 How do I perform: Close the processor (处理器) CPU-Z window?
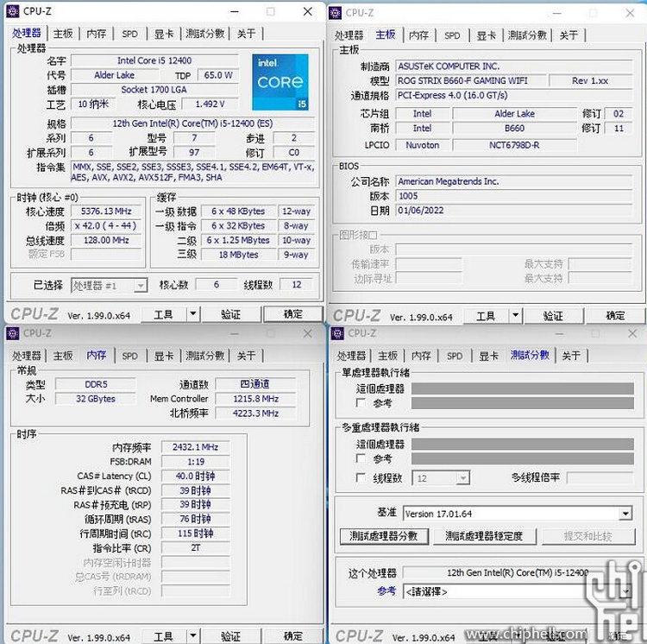[x=308, y=12]
